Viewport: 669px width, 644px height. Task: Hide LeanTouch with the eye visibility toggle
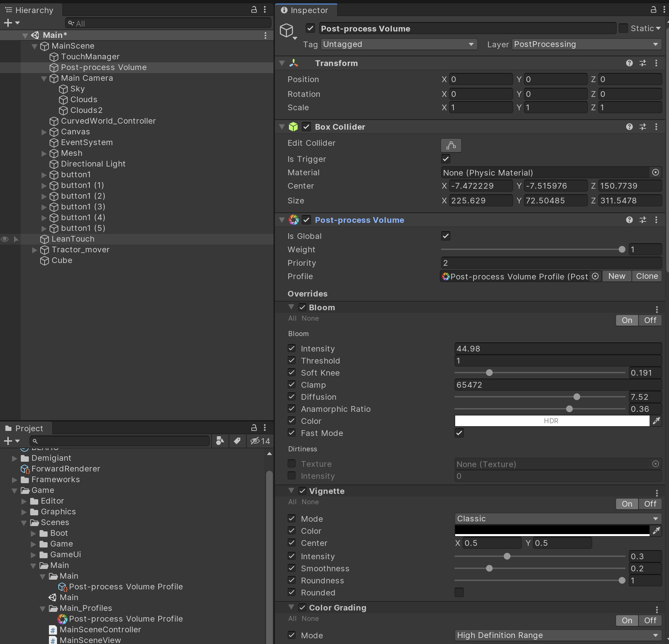point(5,239)
